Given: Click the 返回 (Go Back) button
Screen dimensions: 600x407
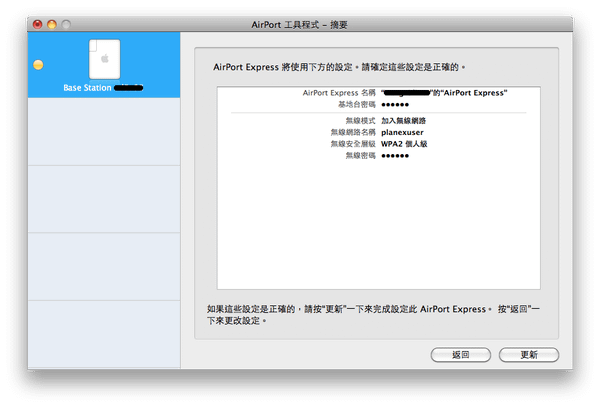Looking at the screenshot, I should point(461,355).
